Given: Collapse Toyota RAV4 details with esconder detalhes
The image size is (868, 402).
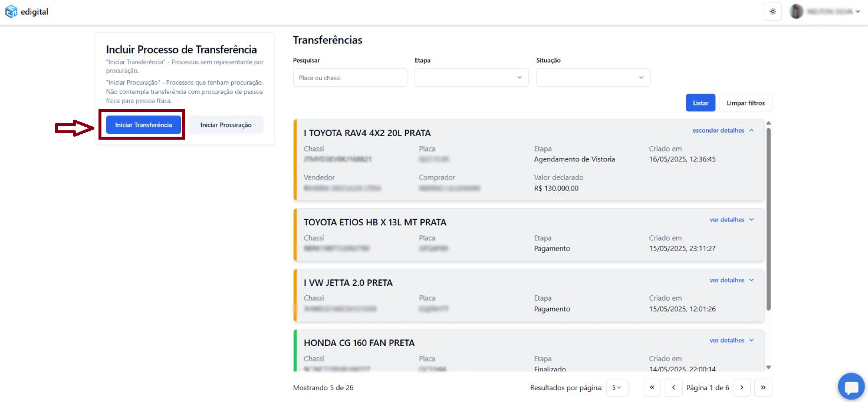Looking at the screenshot, I should pos(722,130).
